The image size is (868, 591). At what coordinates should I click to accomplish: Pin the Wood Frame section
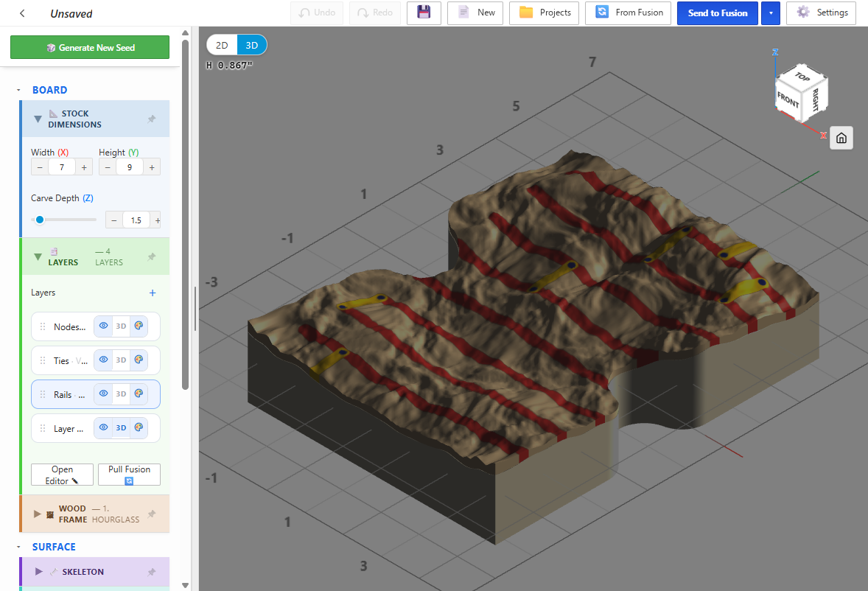pos(152,514)
